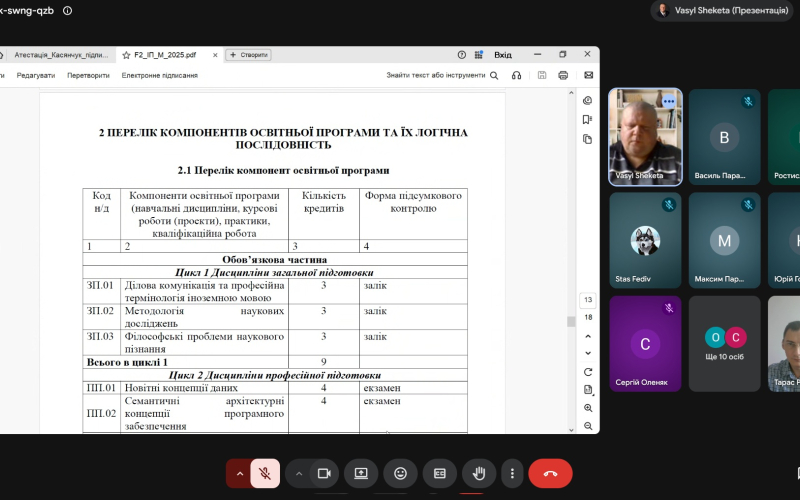Image resolution: width=800 pixels, height=500 pixels.
Task: Click ЗП.01 code cell in table
Action: [102, 291]
